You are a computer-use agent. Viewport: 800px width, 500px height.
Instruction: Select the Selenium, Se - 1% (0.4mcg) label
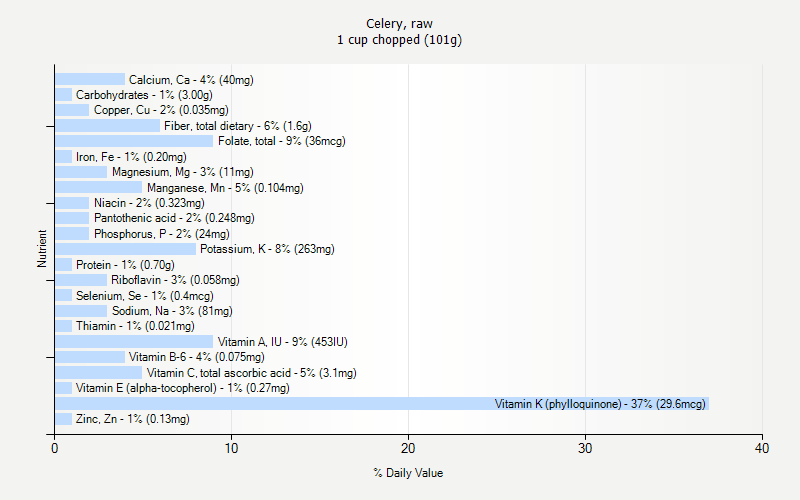click(145, 296)
